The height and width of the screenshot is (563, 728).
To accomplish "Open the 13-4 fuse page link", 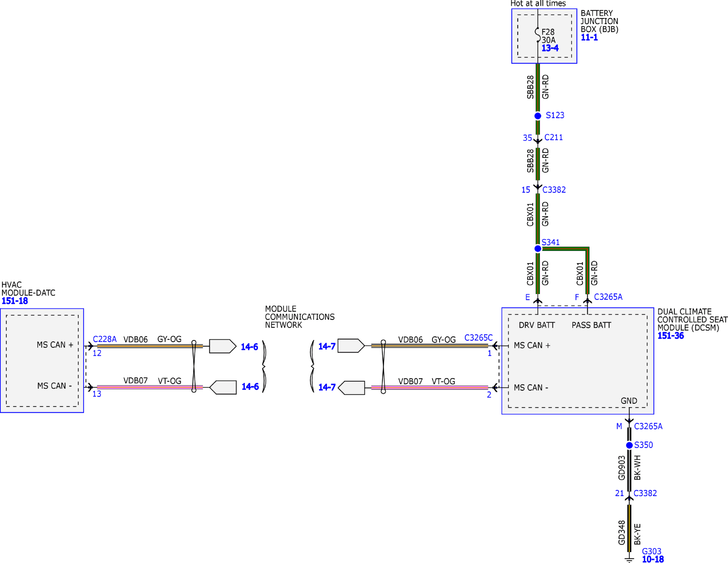I will tap(550, 48).
